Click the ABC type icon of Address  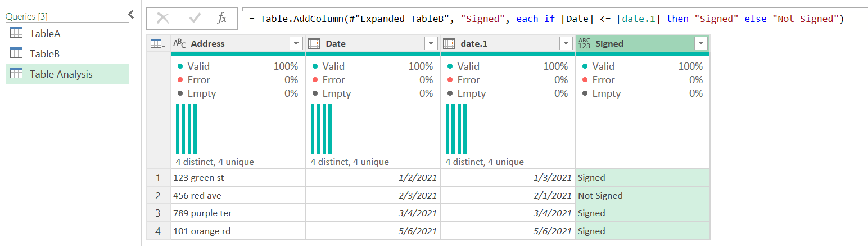[x=179, y=43]
